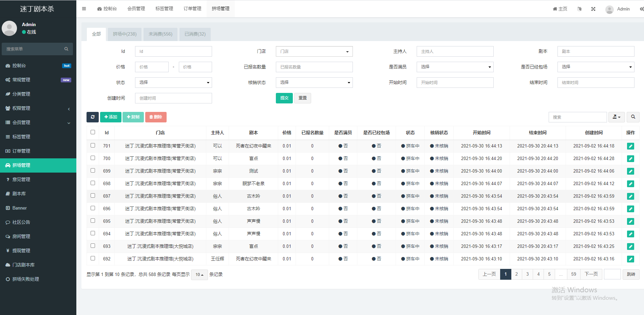Click the magnifier search toggle beside export
The image size is (644, 315).
(633, 117)
